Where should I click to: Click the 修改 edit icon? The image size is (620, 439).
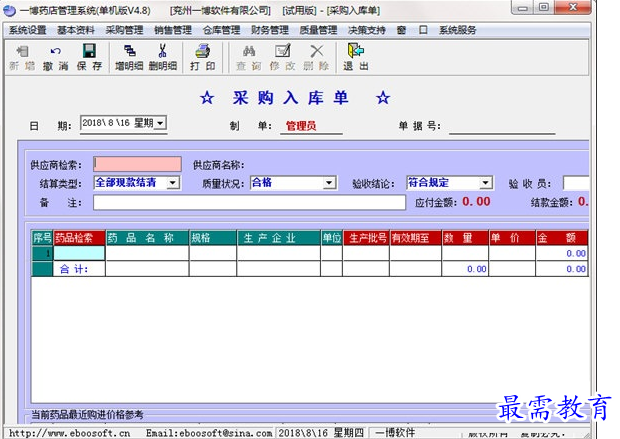(x=282, y=58)
